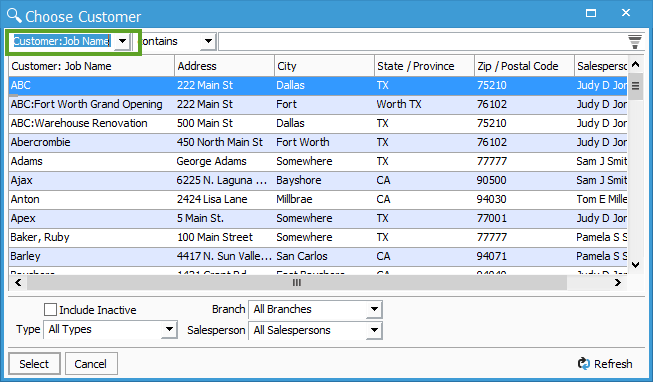The width and height of the screenshot is (653, 382).
Task: Sort by State / Province column header
Action: click(x=424, y=66)
